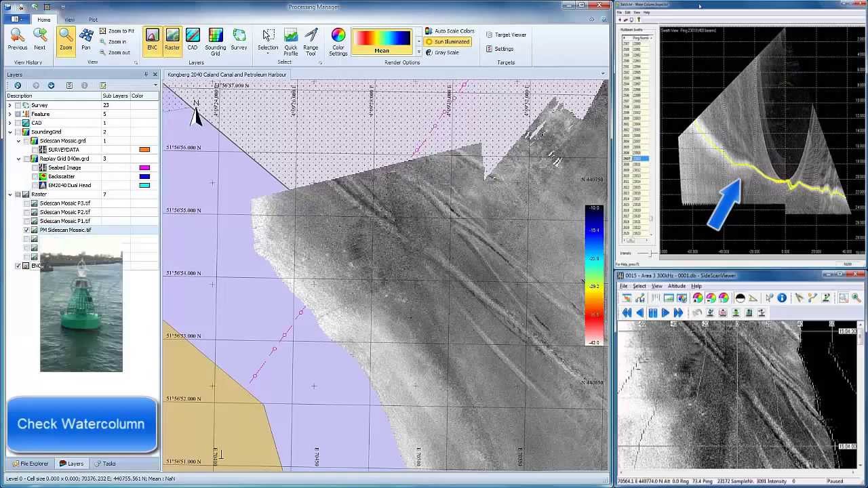This screenshot has height=488, width=868.
Task: Open the Selection tool dropdown
Action: tap(268, 41)
